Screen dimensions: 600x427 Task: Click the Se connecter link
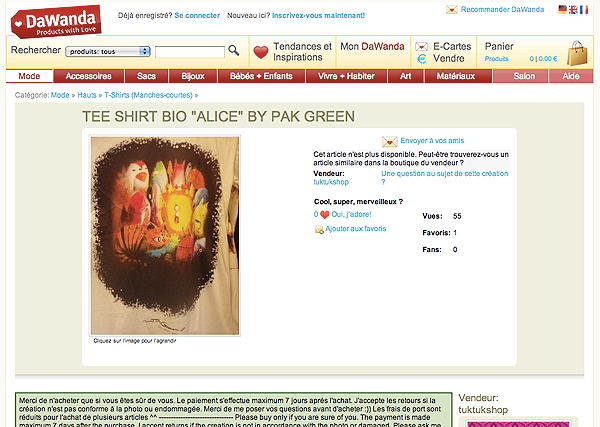(197, 15)
